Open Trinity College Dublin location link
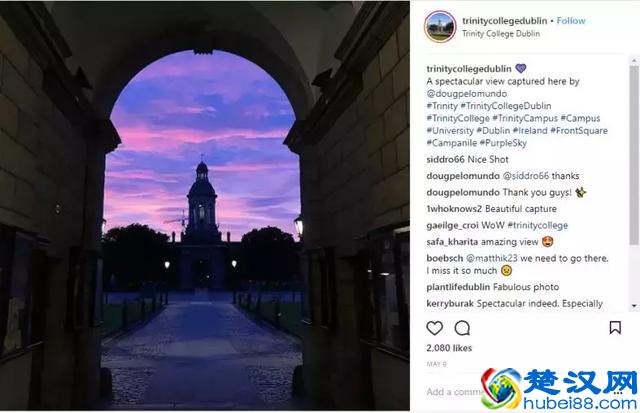The width and height of the screenshot is (640, 413). tap(501, 34)
